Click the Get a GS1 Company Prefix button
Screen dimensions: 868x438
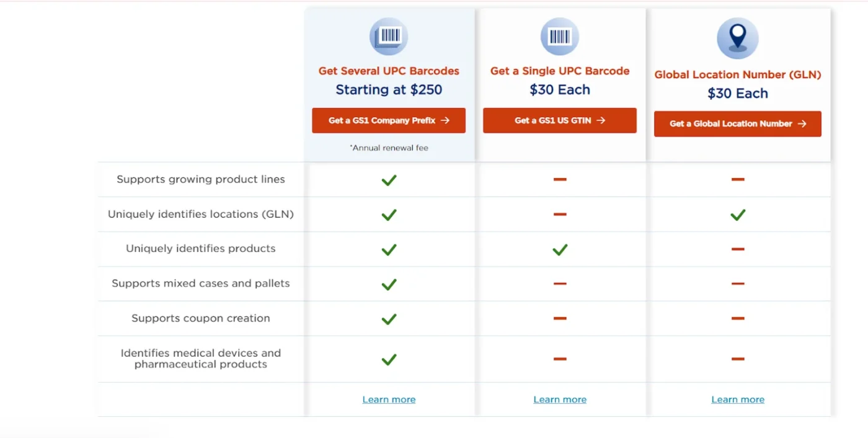pos(389,120)
